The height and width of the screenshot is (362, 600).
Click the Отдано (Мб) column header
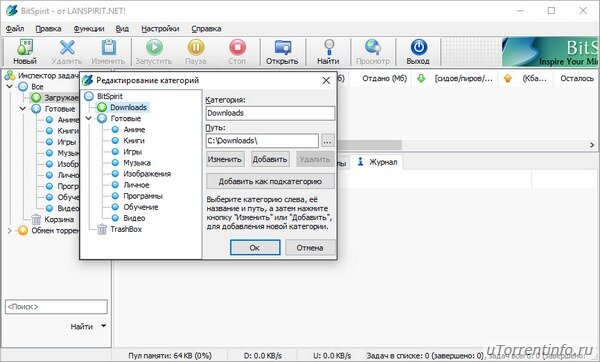click(384, 78)
